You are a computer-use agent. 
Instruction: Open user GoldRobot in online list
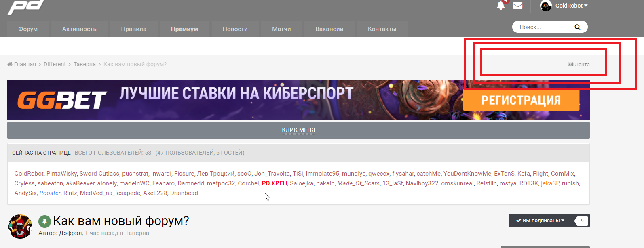[29, 174]
